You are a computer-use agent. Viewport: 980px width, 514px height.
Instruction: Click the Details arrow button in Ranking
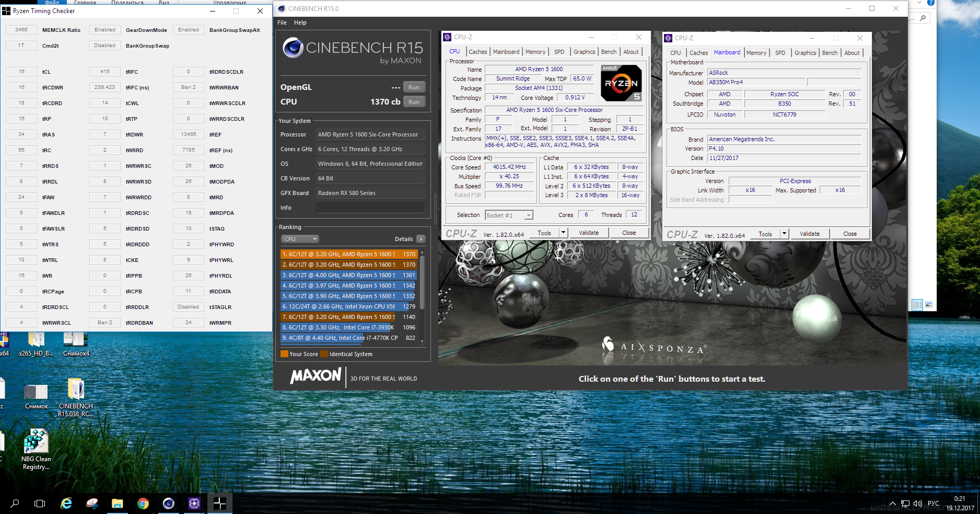[421, 239]
